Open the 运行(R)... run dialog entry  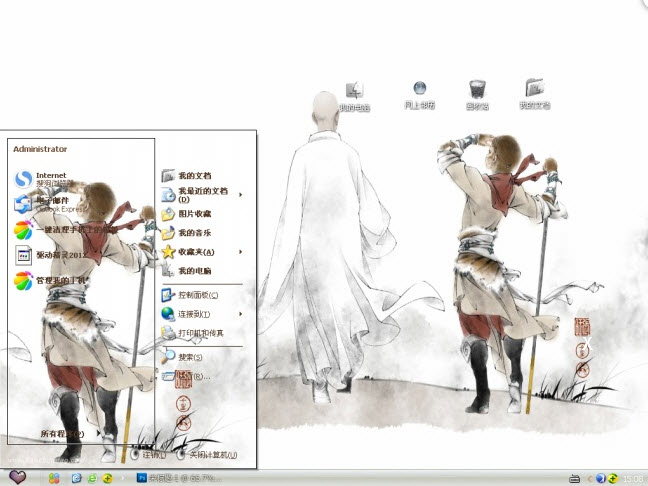pyautogui.click(x=186, y=376)
